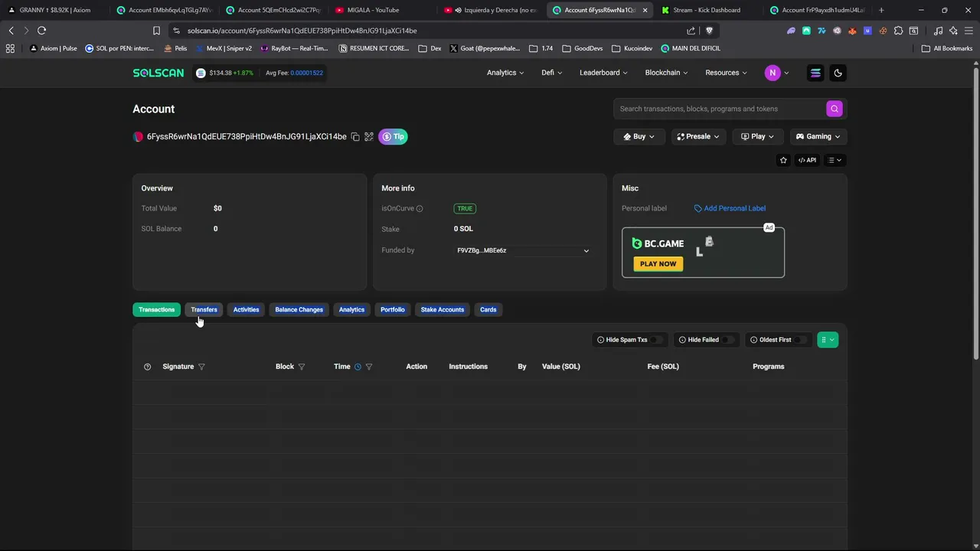The width and height of the screenshot is (980, 551).
Task: Bookmark this page in the address bar
Action: click(156, 31)
